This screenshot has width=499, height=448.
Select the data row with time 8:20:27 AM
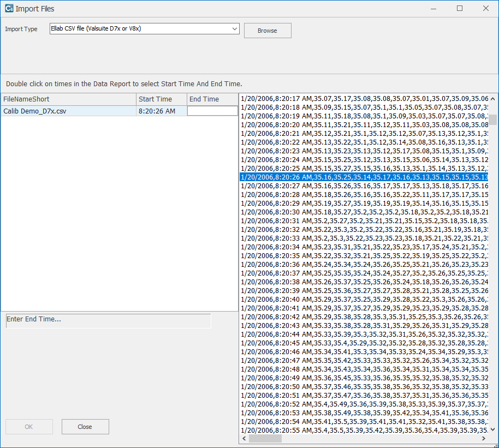point(364,186)
